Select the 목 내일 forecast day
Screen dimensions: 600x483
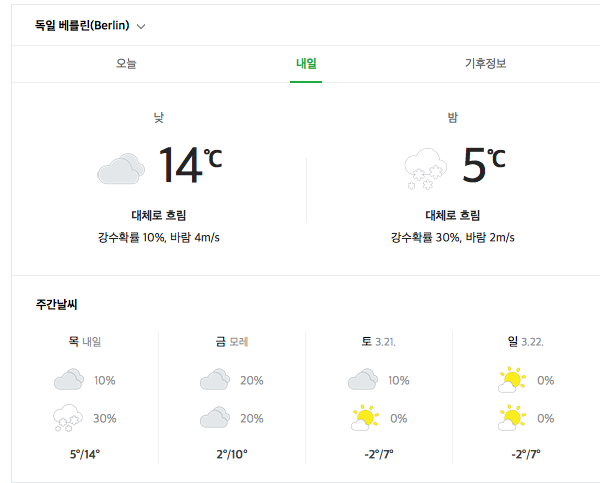pyautogui.click(x=84, y=341)
